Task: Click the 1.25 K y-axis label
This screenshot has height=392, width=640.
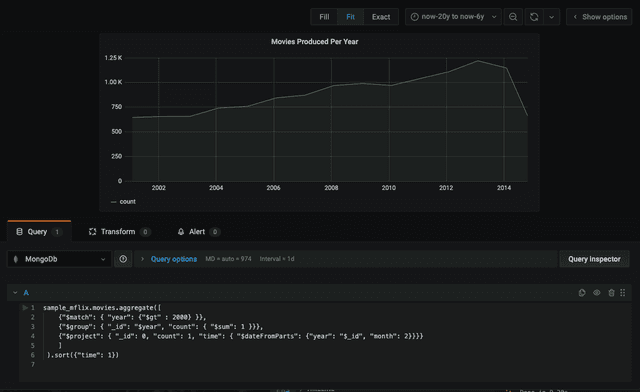Action: [113, 58]
